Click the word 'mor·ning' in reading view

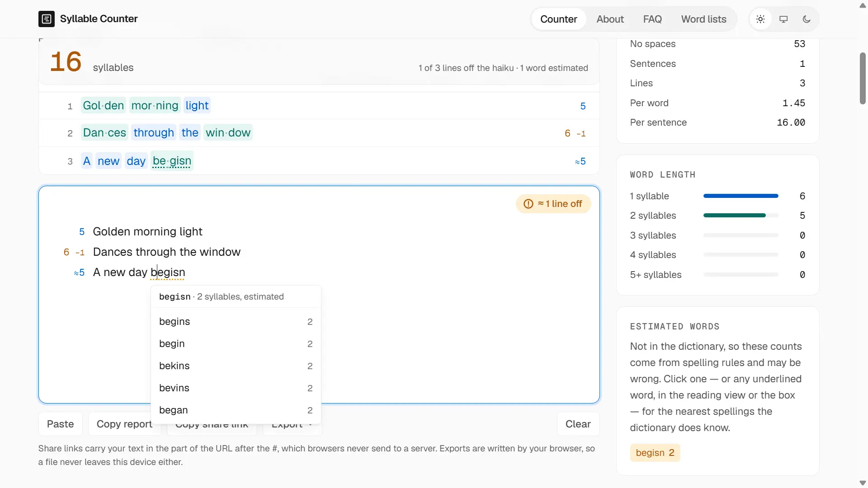(155, 106)
